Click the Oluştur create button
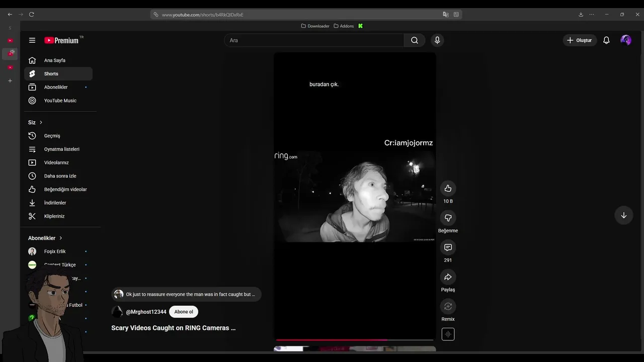The image size is (644, 362). tap(580, 40)
